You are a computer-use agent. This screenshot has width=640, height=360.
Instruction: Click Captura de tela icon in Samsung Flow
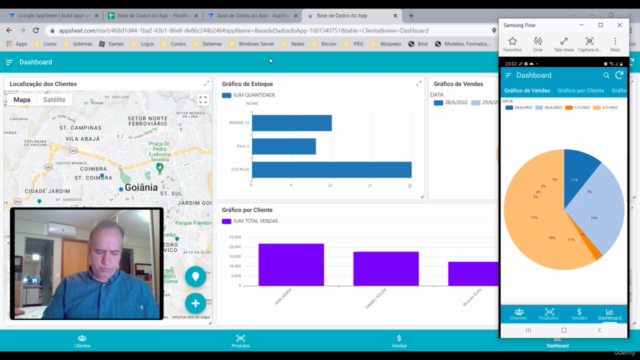[589, 44]
